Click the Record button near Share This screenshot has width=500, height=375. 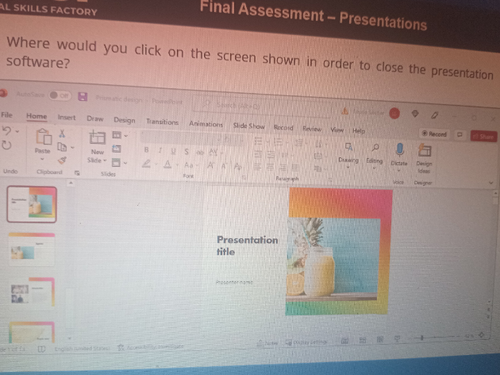click(x=434, y=134)
